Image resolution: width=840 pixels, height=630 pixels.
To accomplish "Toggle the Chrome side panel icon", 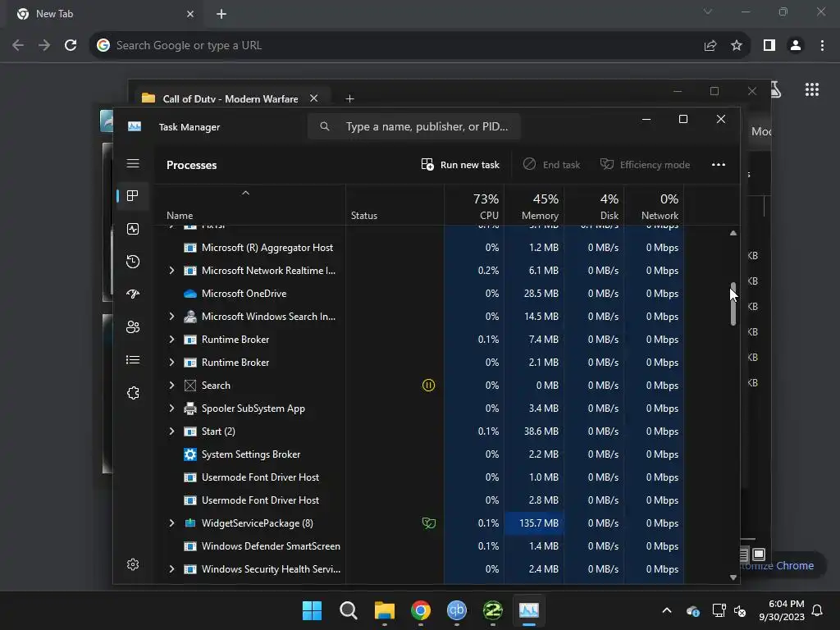I will coord(769,46).
